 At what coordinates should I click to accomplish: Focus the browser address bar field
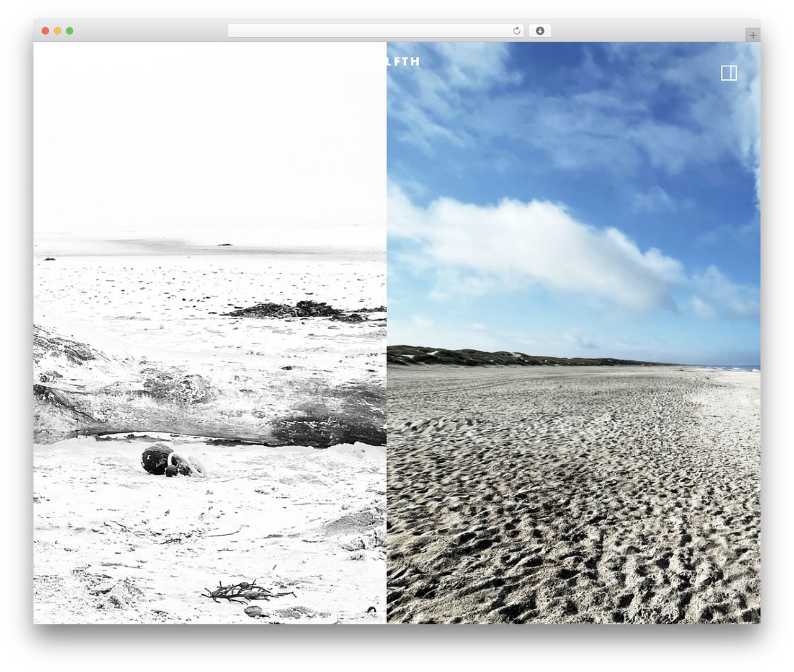[375, 31]
